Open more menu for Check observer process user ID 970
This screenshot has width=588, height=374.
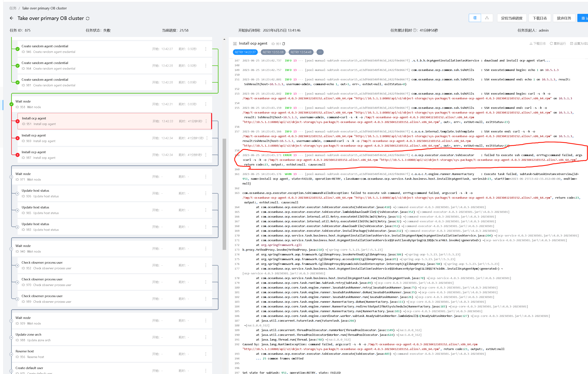pyautogui.click(x=206, y=282)
